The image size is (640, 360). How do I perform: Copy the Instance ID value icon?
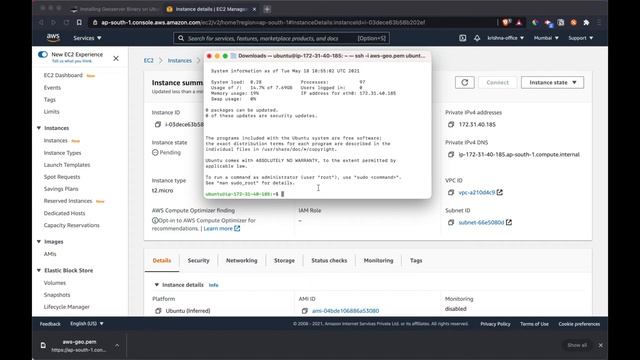[158, 124]
